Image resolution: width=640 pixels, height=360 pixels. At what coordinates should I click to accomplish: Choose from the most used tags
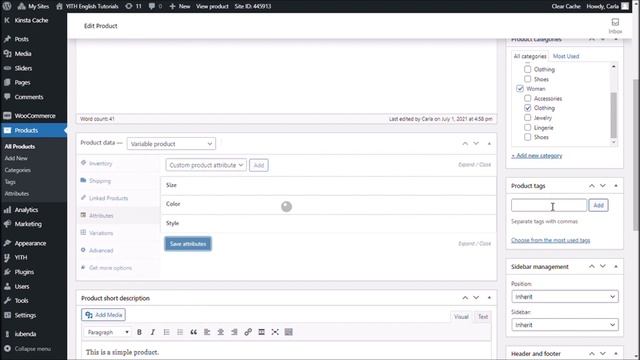550,240
